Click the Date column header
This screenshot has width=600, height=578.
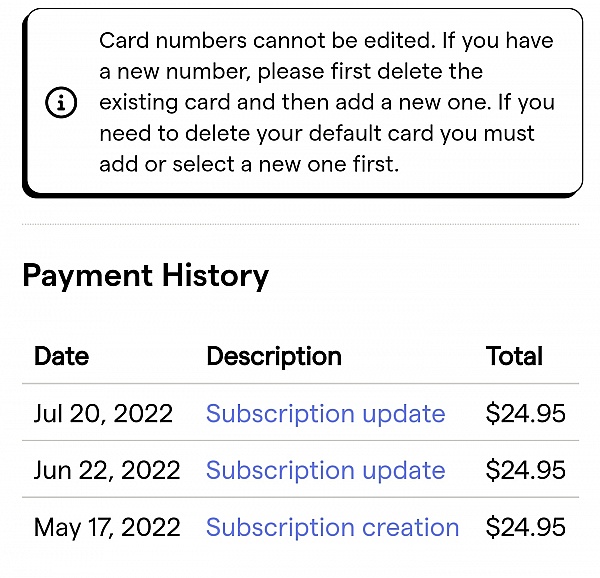coord(61,356)
